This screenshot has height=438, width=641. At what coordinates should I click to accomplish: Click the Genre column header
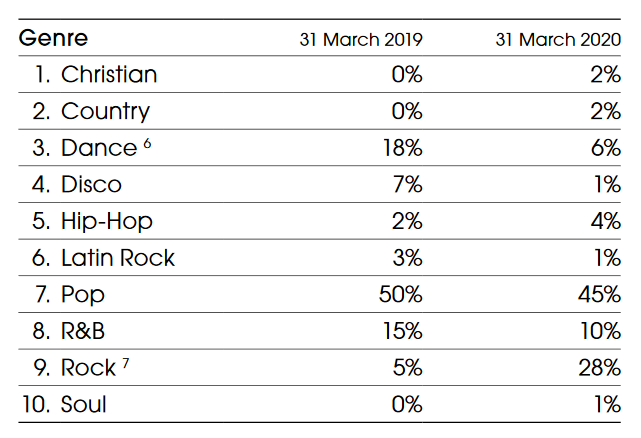54,39
